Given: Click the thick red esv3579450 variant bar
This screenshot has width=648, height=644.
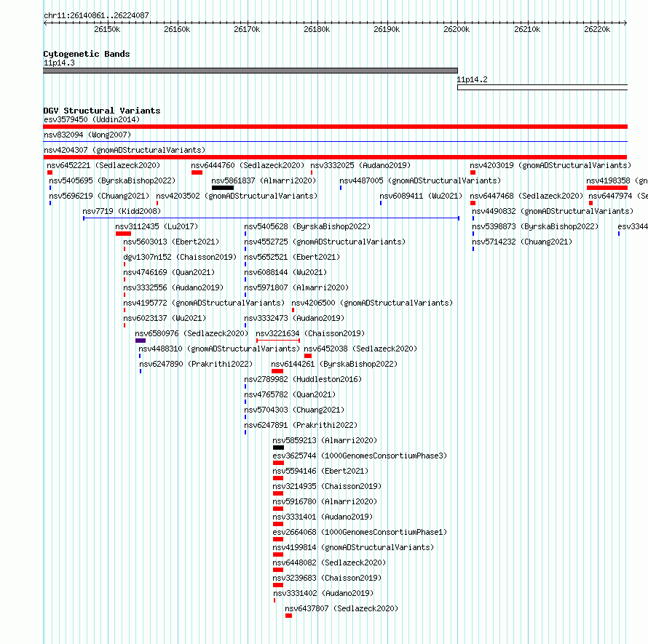Looking at the screenshot, I should point(335,127).
